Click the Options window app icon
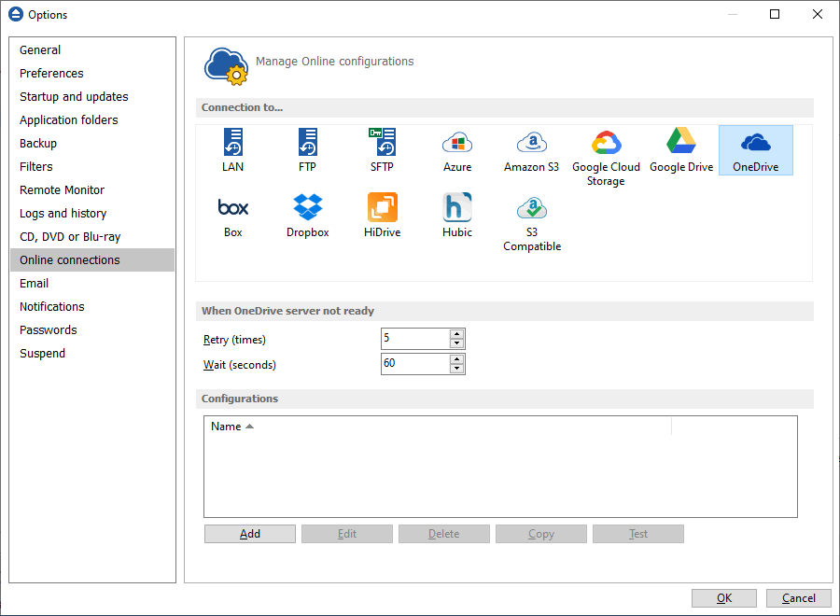 (16, 14)
